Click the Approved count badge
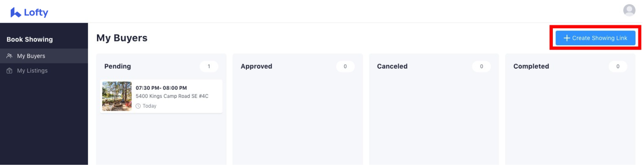 point(345,66)
